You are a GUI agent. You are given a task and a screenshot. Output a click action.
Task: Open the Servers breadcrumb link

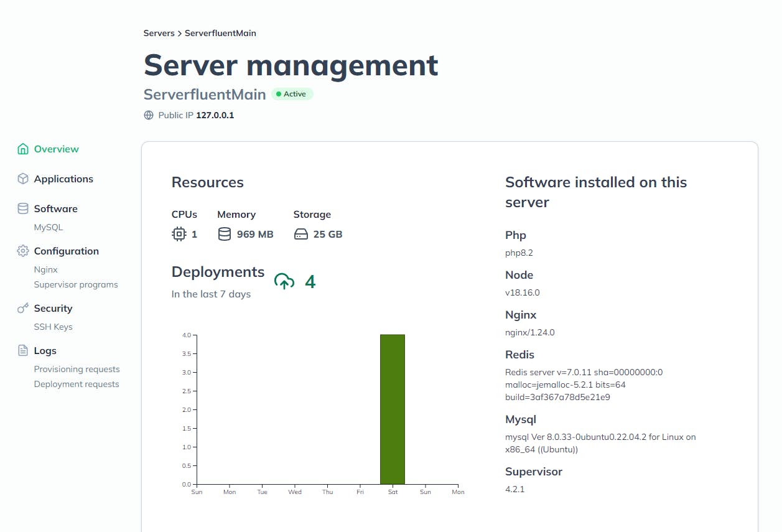(158, 33)
